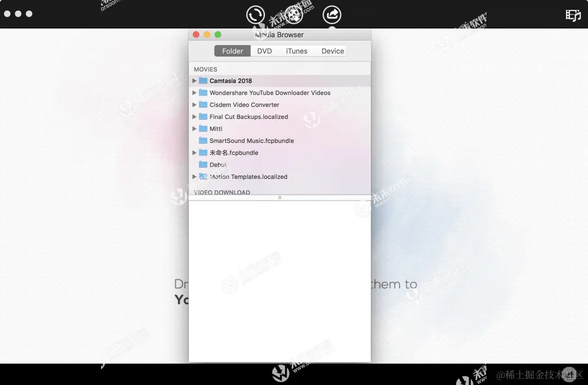Select the Final Cut Backups.localized row
This screenshot has height=385, width=588.
pyautogui.click(x=280, y=117)
